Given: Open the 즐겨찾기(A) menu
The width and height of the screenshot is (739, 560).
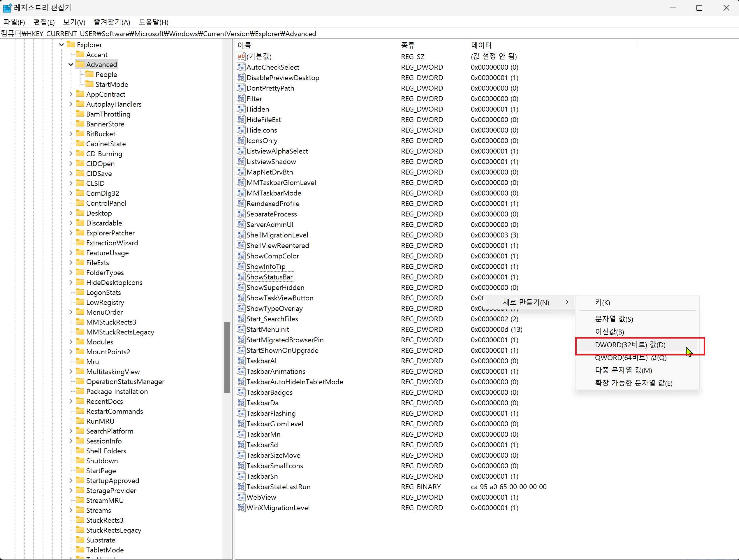Looking at the screenshot, I should coord(112,22).
